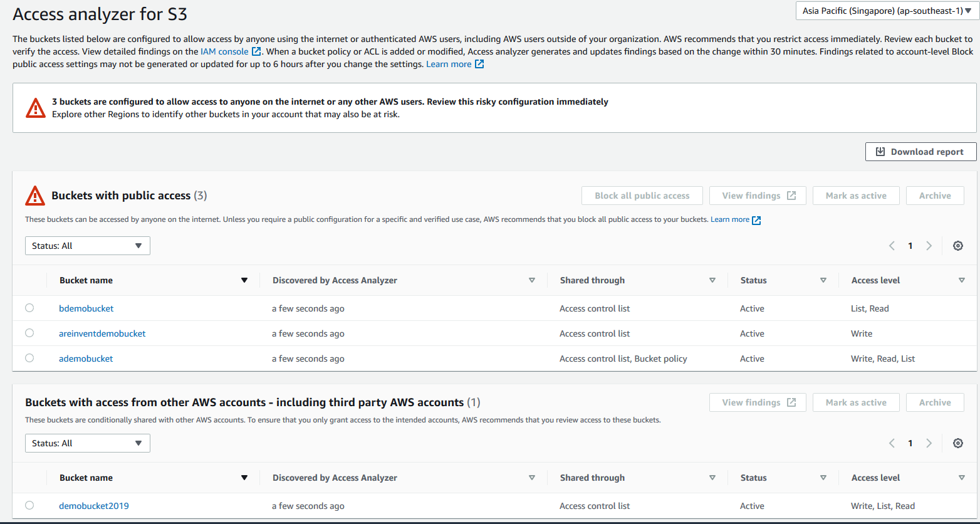Screen dimensions: 980x524
Task: Click Learn more about blocking public access
Action: coord(731,219)
